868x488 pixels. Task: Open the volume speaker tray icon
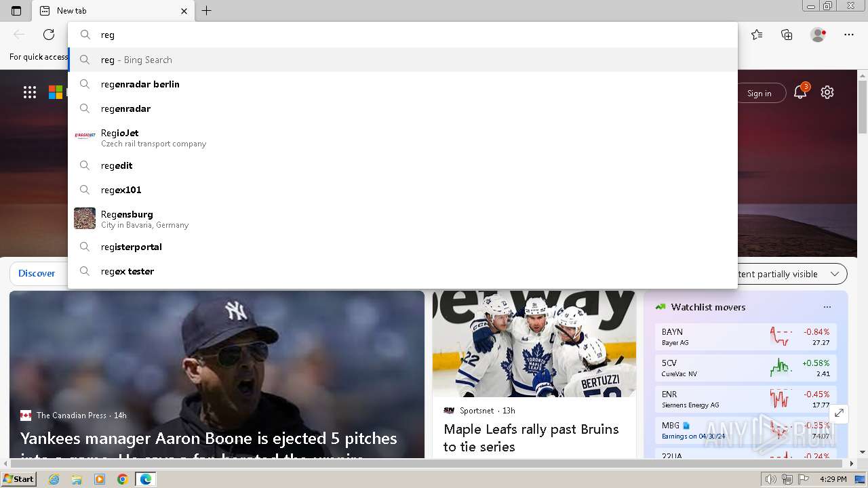pyautogui.click(x=771, y=479)
